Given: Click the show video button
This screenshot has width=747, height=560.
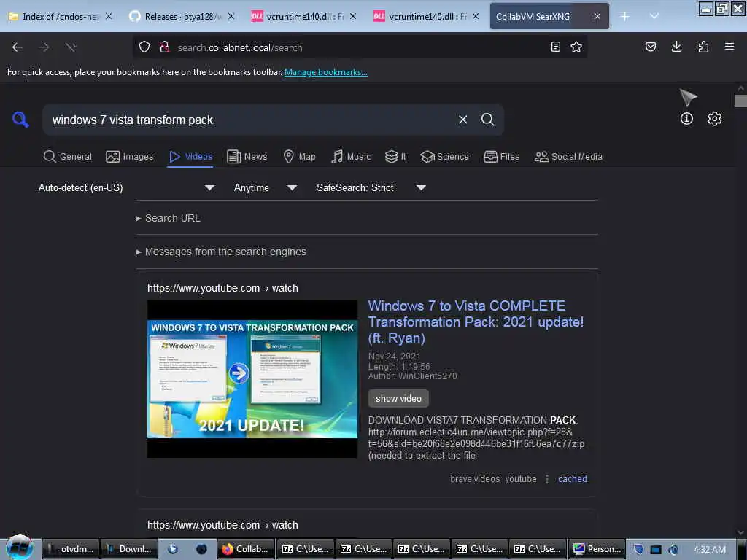Looking at the screenshot, I should pos(398,399).
